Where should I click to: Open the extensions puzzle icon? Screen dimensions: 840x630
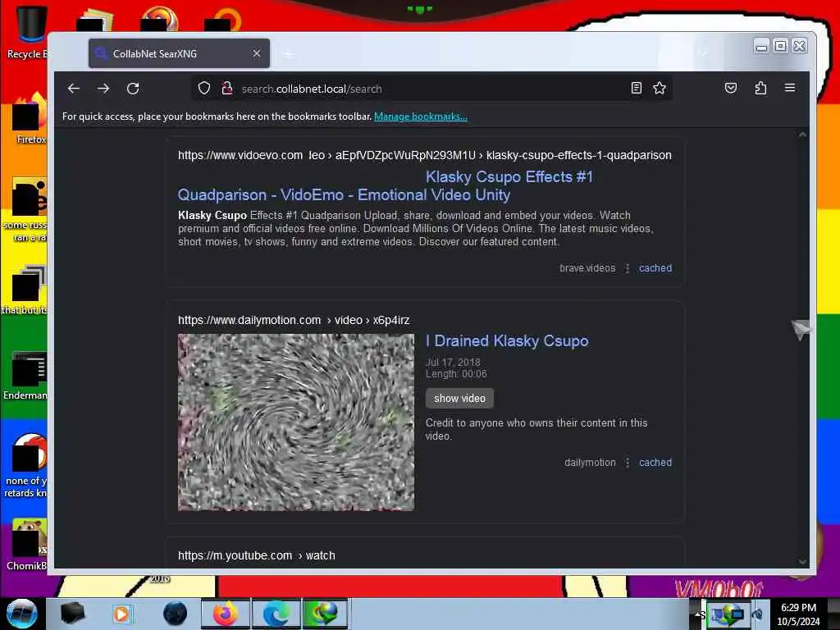pos(760,88)
